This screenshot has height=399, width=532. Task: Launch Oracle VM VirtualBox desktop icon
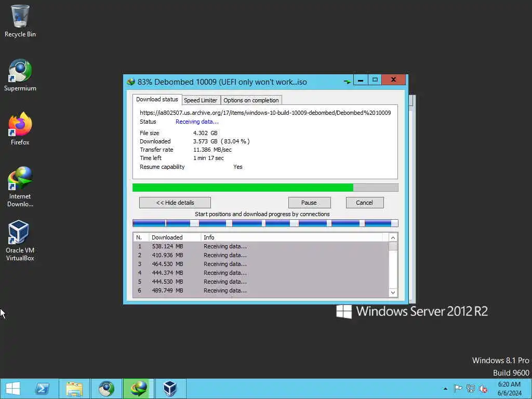click(20, 241)
